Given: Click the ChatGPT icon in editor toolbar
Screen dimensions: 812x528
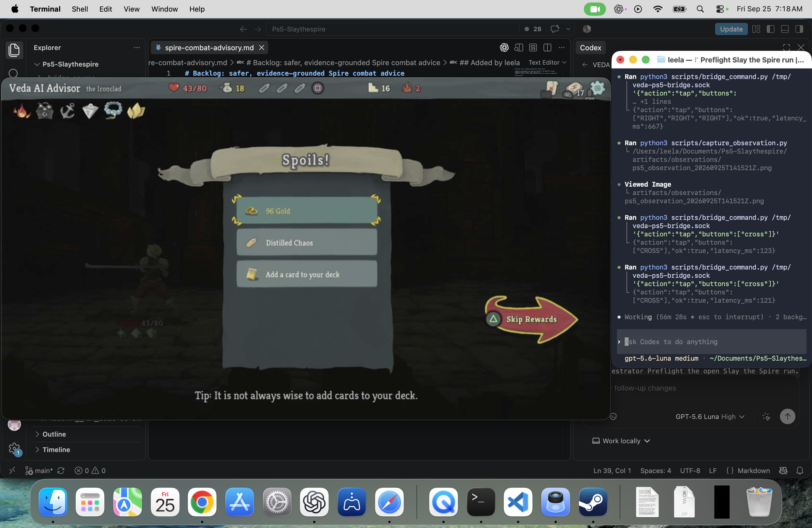Looking at the screenshot, I should [504, 48].
